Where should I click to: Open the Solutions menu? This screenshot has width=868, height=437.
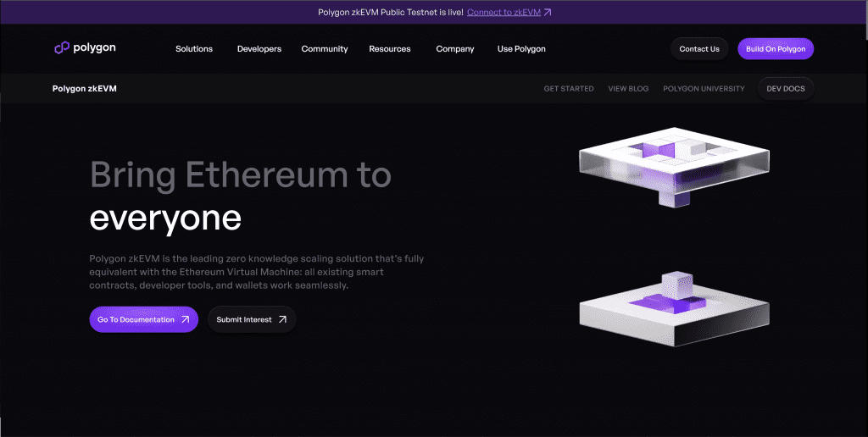(x=194, y=48)
